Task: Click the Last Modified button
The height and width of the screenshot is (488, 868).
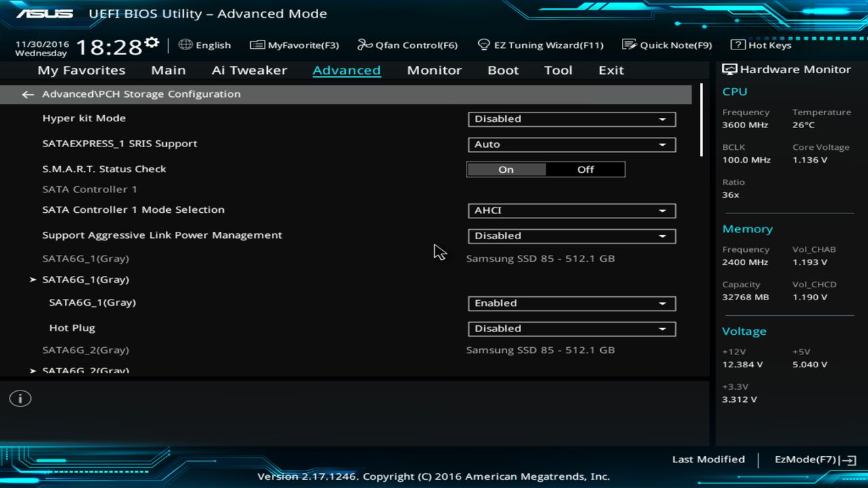Action: 708,460
